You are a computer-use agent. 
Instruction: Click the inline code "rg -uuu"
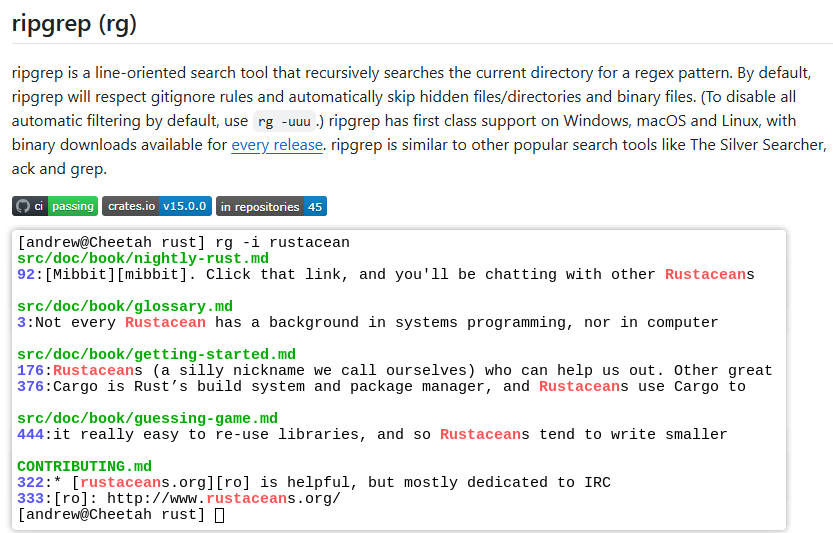tap(284, 121)
